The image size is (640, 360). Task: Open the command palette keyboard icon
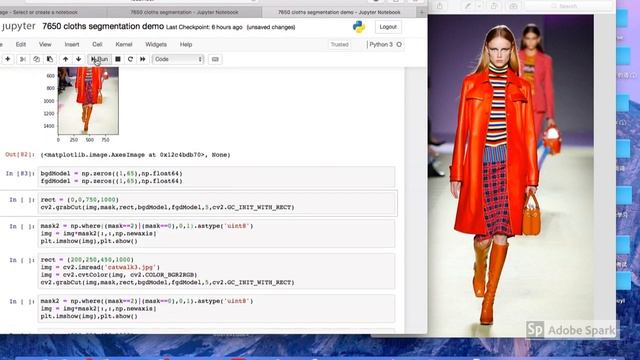point(215,59)
